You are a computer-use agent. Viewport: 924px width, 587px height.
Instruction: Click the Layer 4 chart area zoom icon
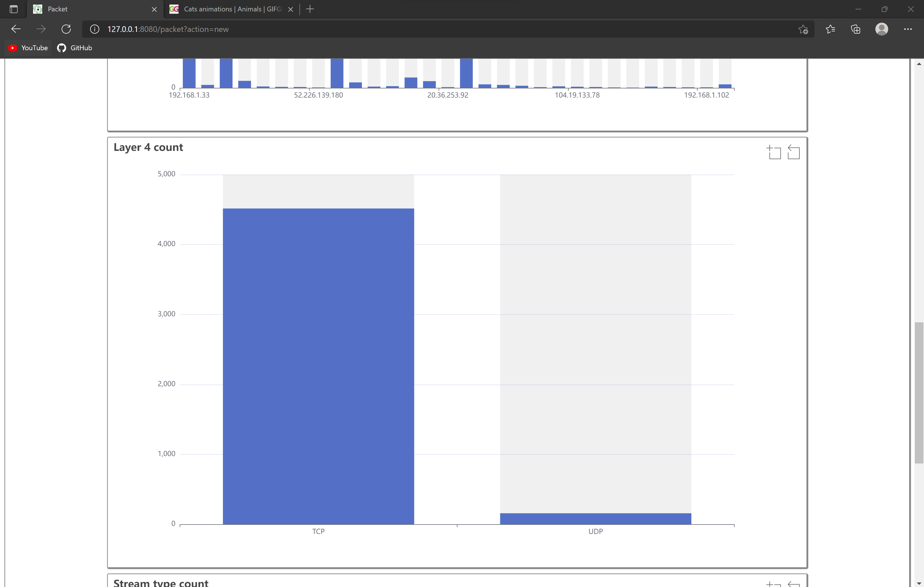tap(774, 152)
